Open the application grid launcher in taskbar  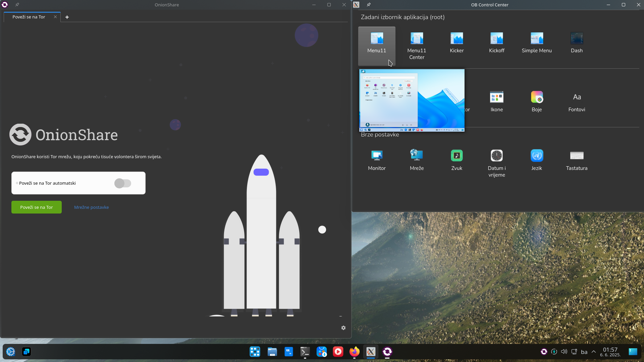pyautogui.click(x=255, y=352)
